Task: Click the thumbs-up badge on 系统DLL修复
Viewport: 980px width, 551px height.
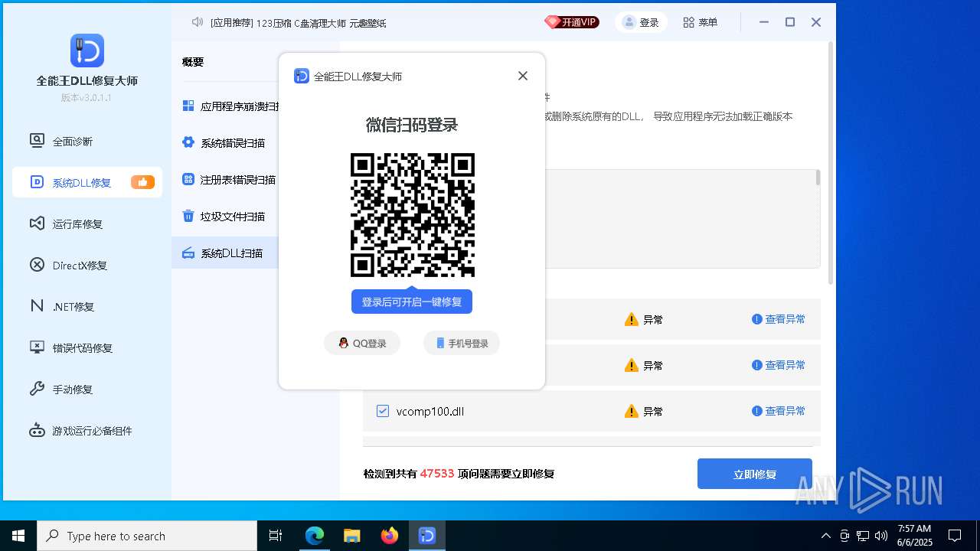Action: 142,182
